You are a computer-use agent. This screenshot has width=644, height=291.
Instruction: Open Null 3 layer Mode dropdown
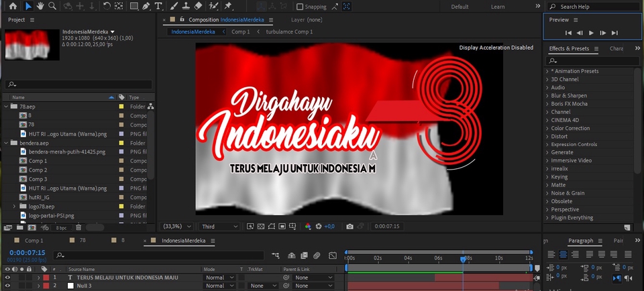pos(220,286)
